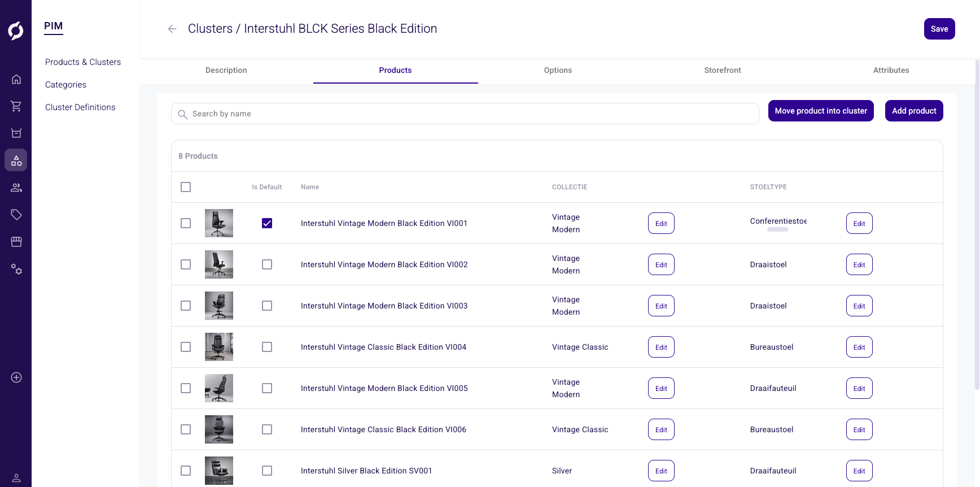Select row checkbox for VI003

186,306
